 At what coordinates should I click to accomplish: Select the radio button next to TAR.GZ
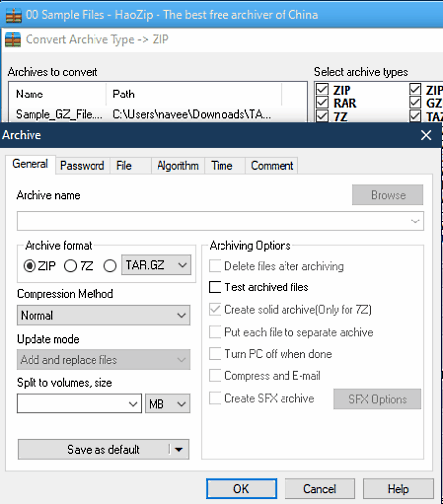[x=110, y=266]
